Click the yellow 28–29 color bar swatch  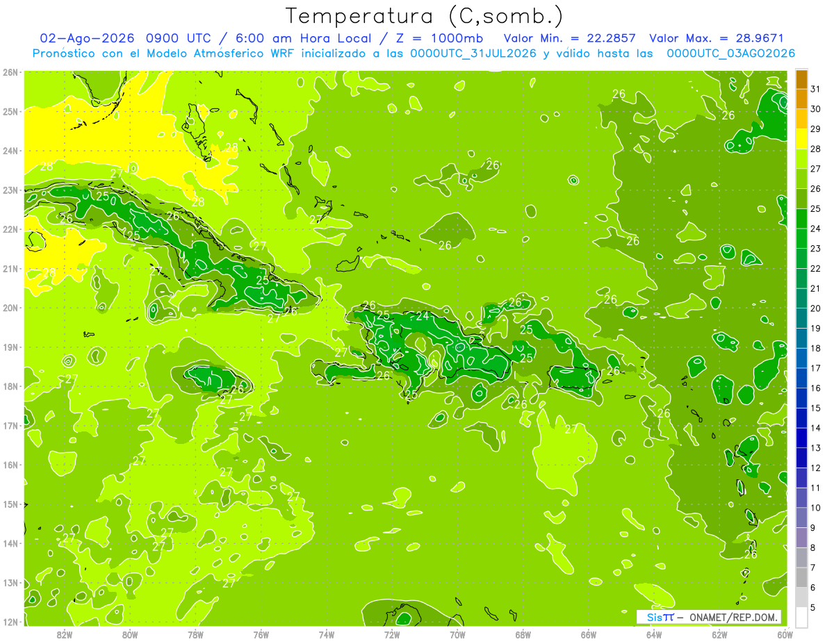pyautogui.click(x=801, y=138)
